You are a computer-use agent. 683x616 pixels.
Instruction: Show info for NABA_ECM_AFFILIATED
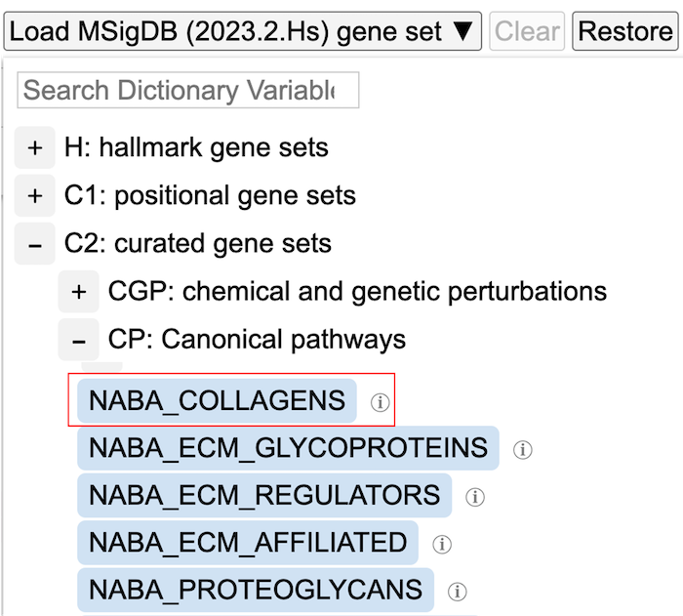click(442, 544)
